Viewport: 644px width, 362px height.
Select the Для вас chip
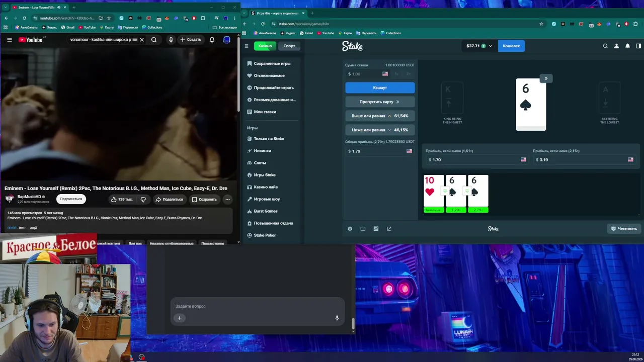click(x=135, y=243)
